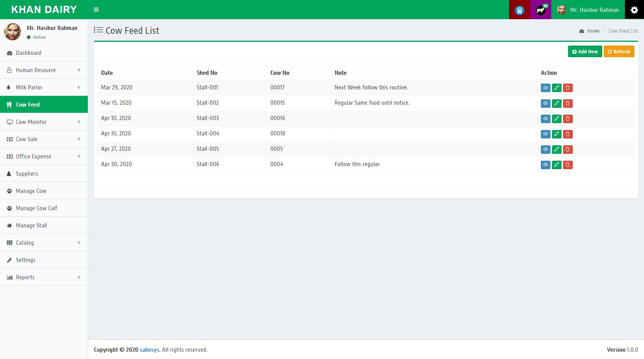The image size is (644, 359).
Task: View the Stall-005 feed record
Action: [x=545, y=149]
